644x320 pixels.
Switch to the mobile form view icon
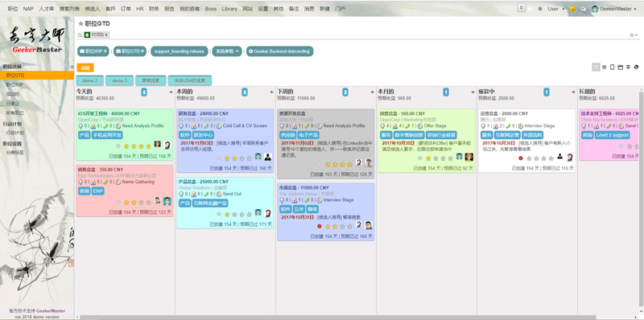click(x=613, y=68)
